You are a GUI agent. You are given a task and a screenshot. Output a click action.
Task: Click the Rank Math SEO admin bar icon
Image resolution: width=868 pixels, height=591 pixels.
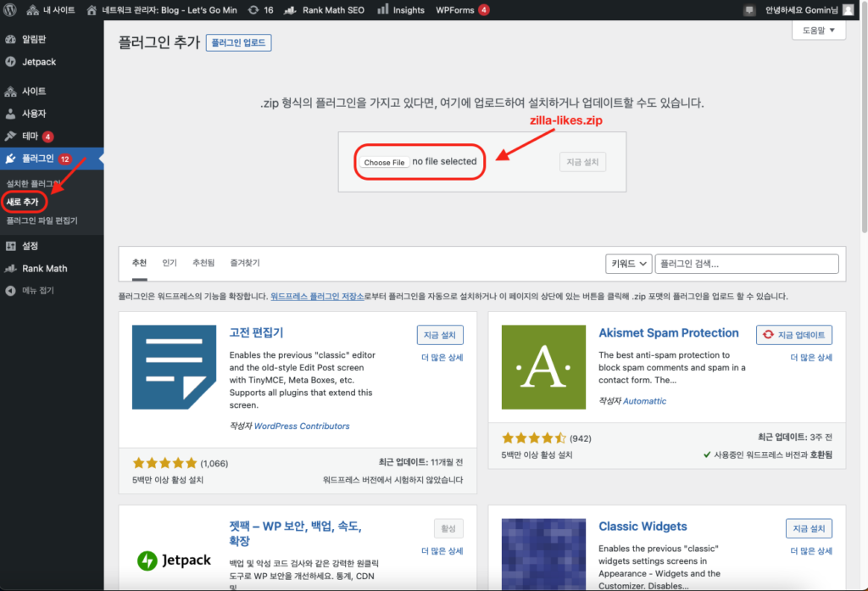pos(290,10)
